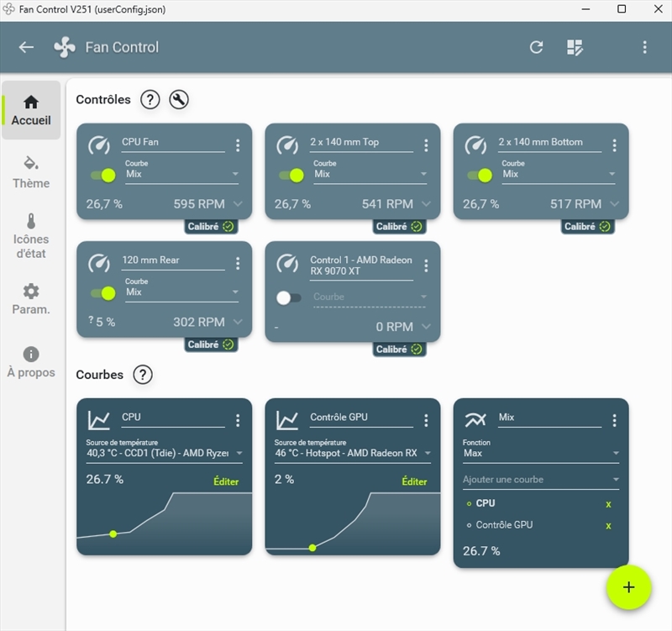Open CPU Fan Courbe dropdown
This screenshot has height=631, width=672.
[x=181, y=172]
